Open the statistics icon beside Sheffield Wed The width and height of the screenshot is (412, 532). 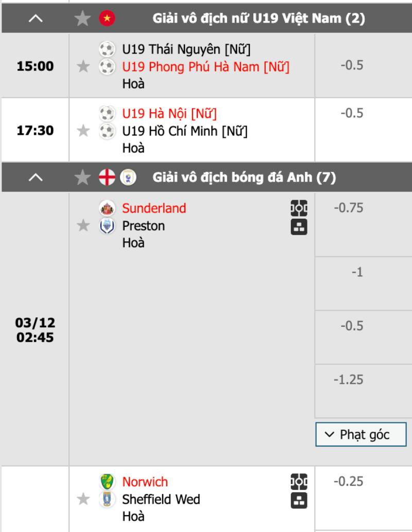point(299,500)
